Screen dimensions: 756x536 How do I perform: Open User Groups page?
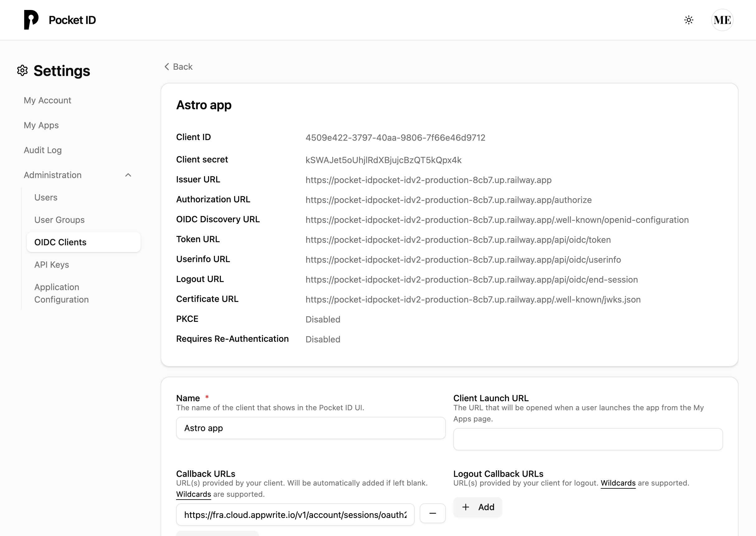(x=59, y=220)
